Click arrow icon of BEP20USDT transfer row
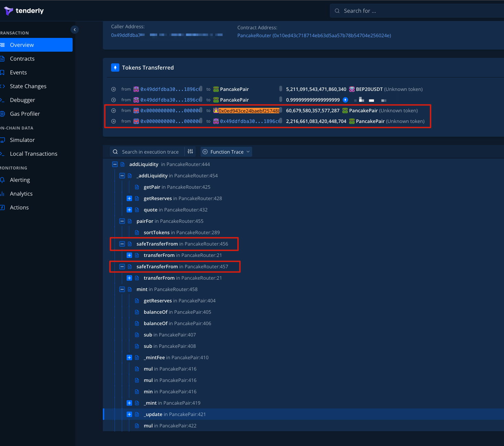This screenshot has height=446, width=504. pyautogui.click(x=114, y=89)
